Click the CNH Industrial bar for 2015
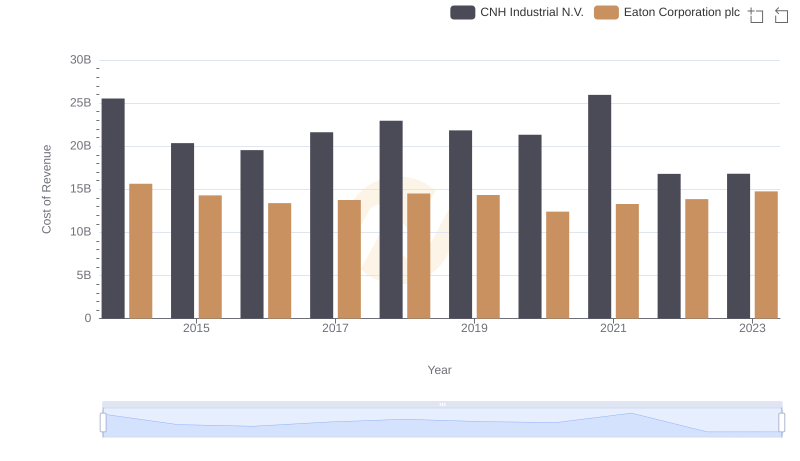This screenshot has width=800, height=461. 183,230
